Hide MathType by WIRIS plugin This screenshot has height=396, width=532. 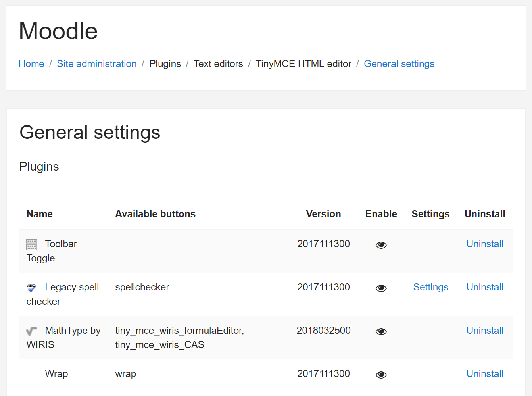[381, 332]
